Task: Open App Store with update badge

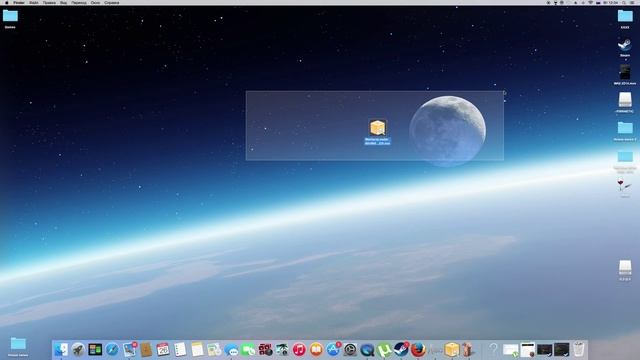Action: (333, 349)
